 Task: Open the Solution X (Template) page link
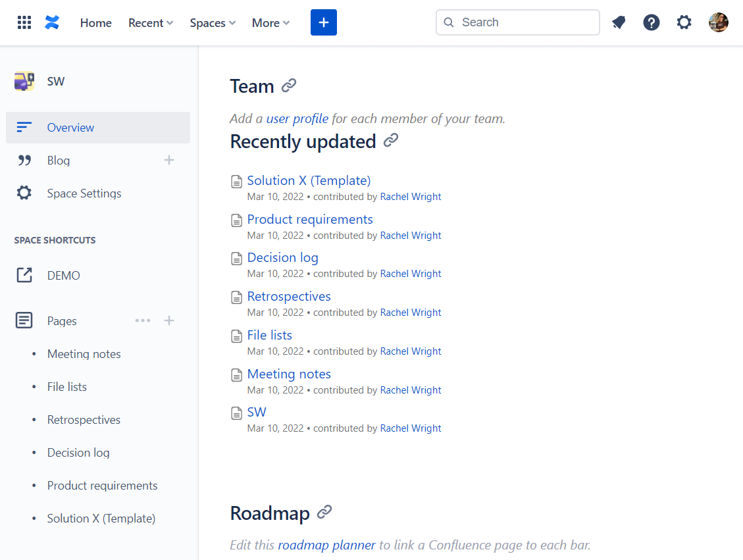tap(309, 180)
